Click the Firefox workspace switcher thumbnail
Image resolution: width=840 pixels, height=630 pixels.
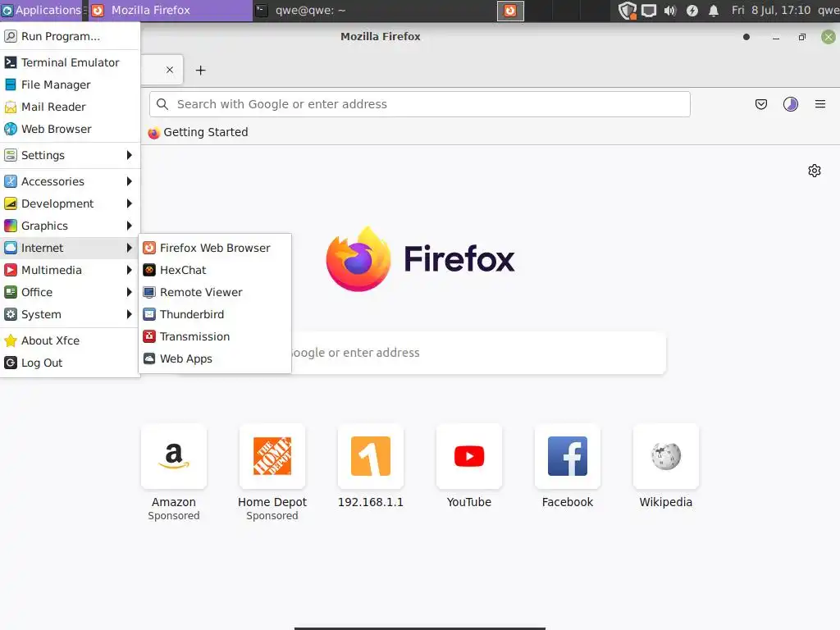pos(510,11)
